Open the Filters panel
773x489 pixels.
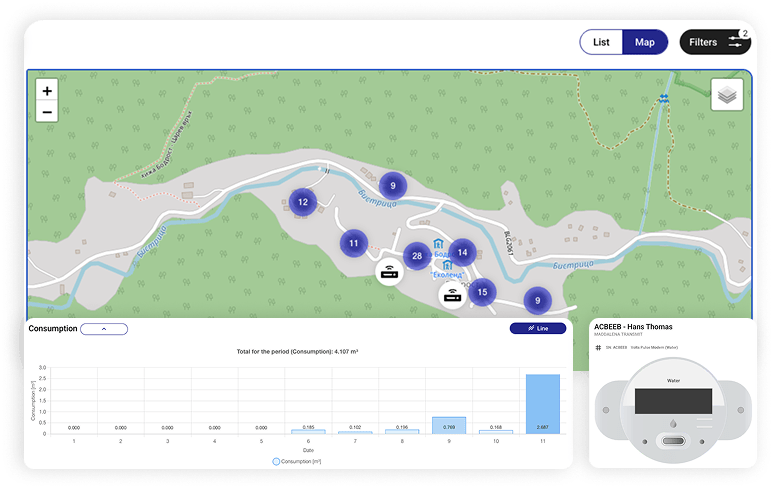click(x=715, y=42)
